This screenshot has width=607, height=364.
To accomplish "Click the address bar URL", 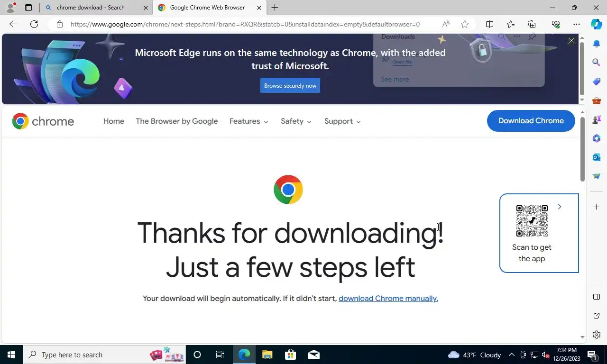I will 245,24.
